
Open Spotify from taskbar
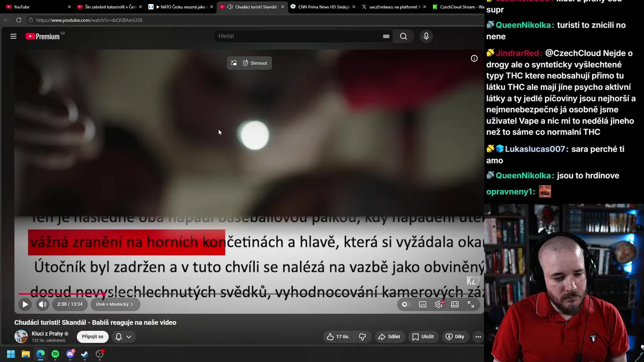point(55,354)
